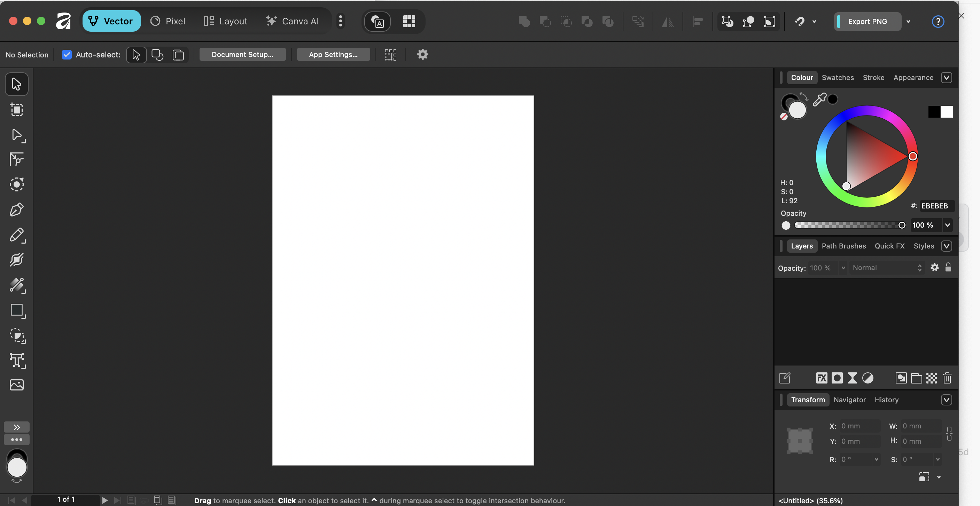980x506 pixels.
Task: Toggle the Auto-select checkbox
Action: 67,55
